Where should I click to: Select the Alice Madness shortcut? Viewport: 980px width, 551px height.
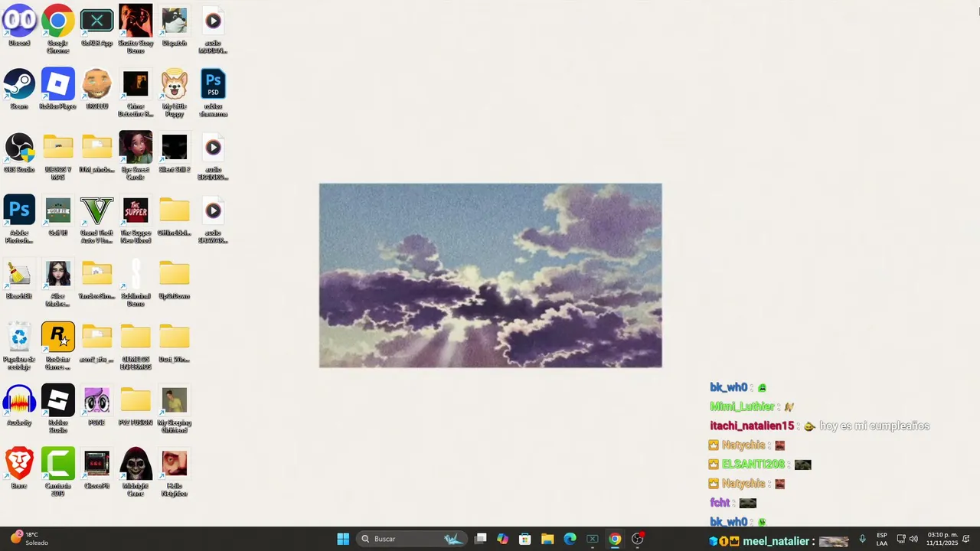click(x=58, y=283)
